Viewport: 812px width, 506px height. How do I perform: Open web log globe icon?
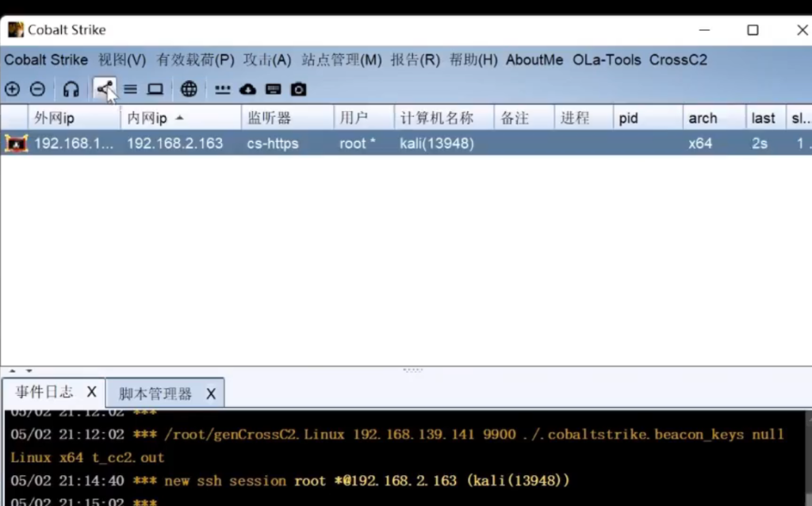[x=189, y=89]
